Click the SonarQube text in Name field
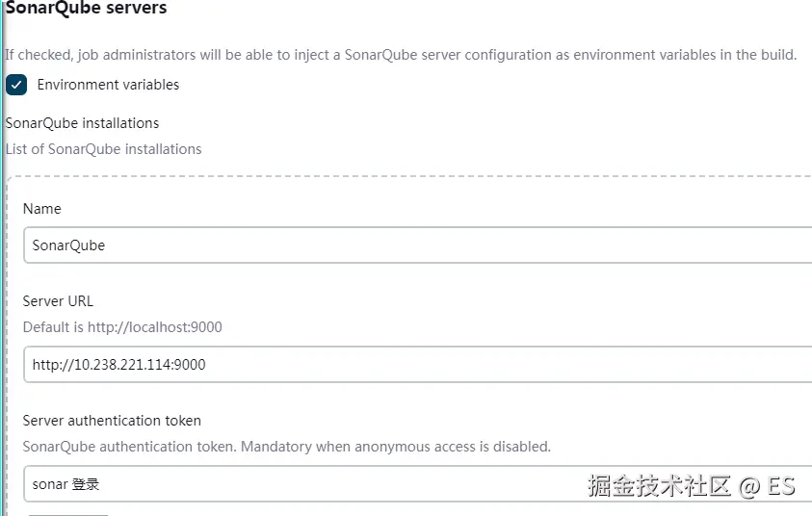The image size is (812, 516). click(68, 245)
